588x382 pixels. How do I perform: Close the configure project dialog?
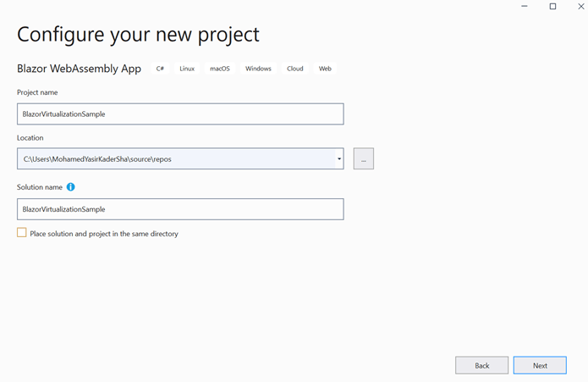coord(582,6)
